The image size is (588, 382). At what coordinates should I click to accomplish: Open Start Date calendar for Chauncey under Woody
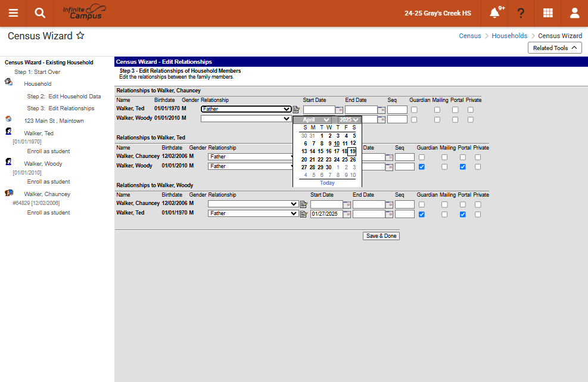(347, 204)
